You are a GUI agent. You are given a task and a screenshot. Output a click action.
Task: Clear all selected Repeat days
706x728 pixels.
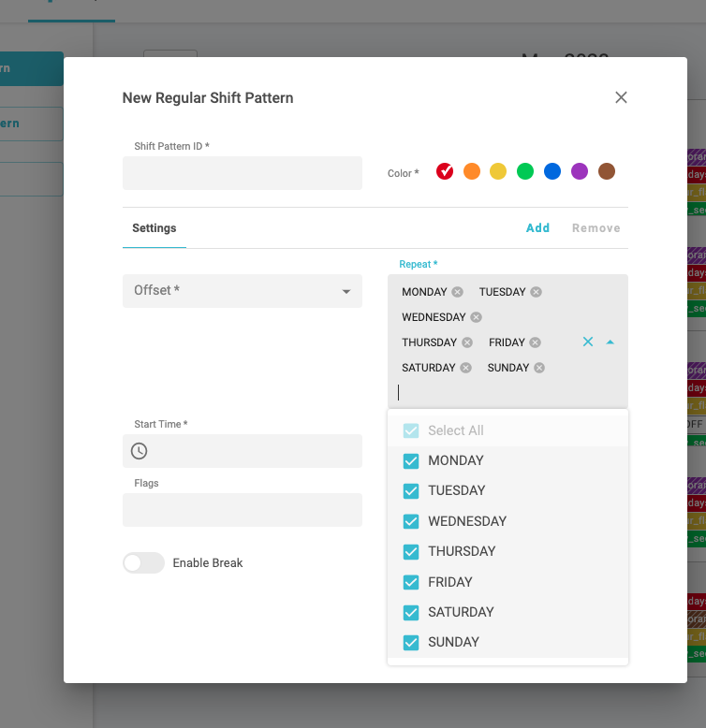[588, 342]
